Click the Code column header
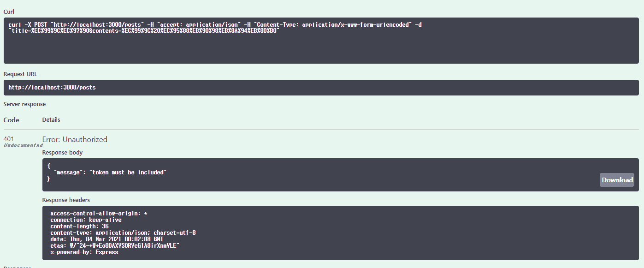 [x=12, y=120]
